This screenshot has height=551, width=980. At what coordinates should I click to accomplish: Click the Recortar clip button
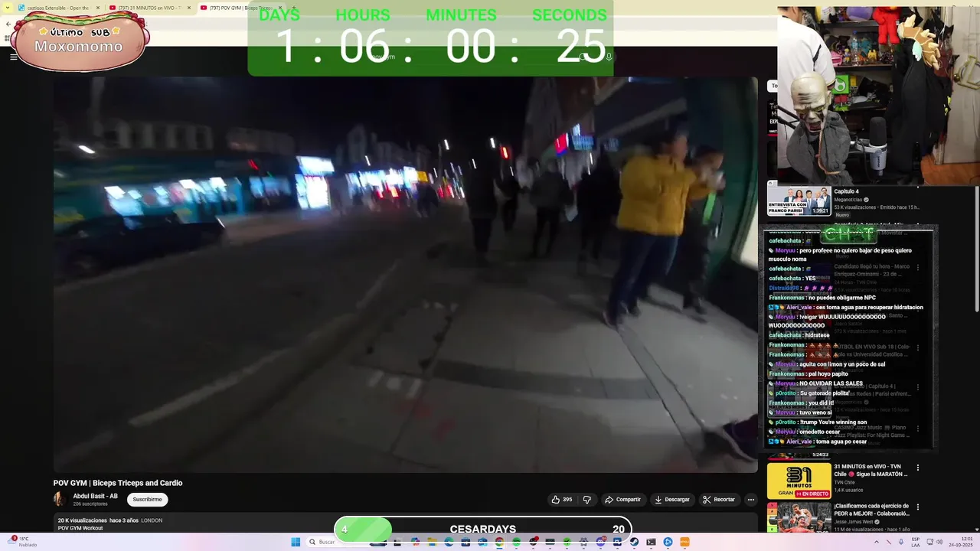pyautogui.click(x=719, y=499)
